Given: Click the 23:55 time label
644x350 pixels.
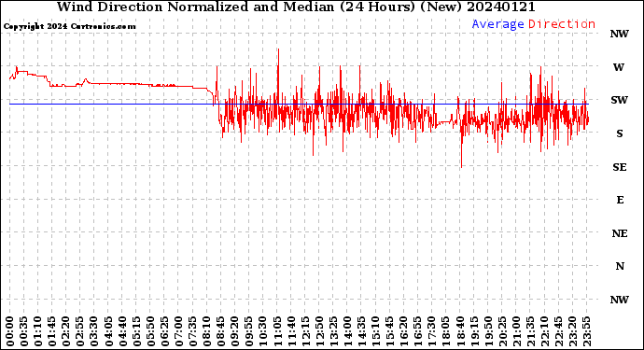Looking at the screenshot, I should (587, 331).
